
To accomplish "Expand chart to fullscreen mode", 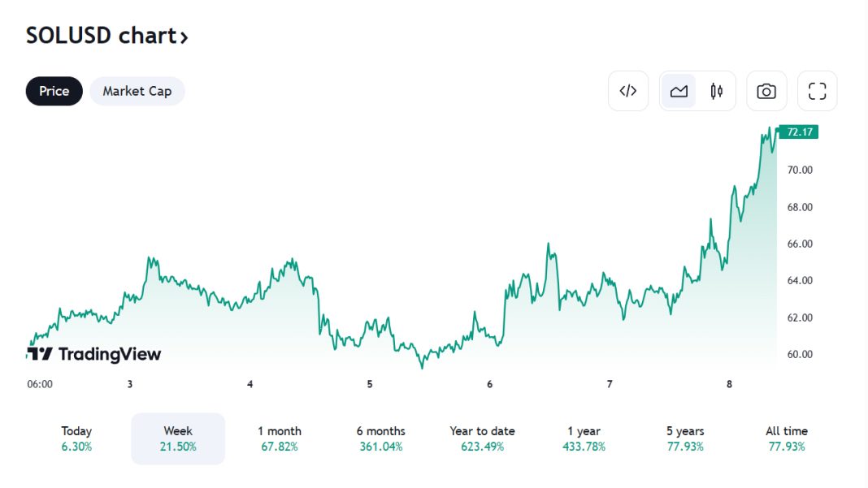I will pyautogui.click(x=818, y=91).
